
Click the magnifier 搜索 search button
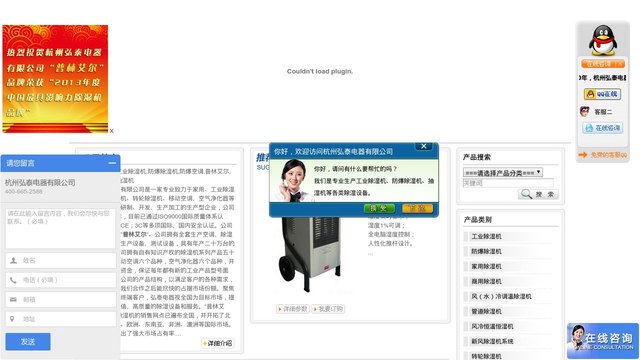point(538,194)
